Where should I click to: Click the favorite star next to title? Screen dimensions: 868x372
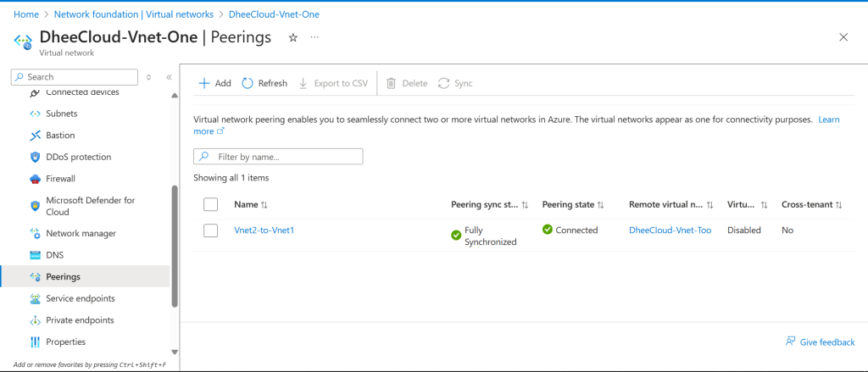(292, 38)
